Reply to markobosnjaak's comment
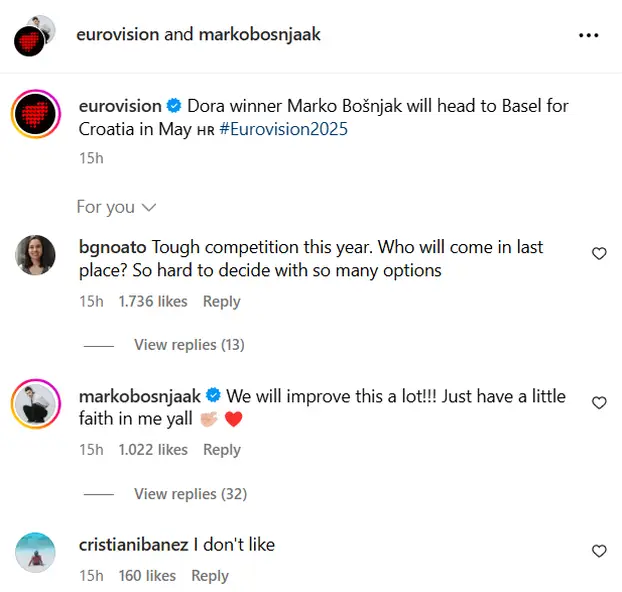 (x=221, y=450)
